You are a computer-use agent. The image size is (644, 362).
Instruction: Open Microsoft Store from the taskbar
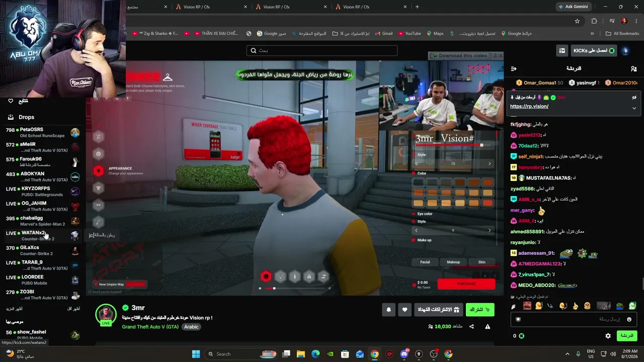pyautogui.click(x=345, y=354)
